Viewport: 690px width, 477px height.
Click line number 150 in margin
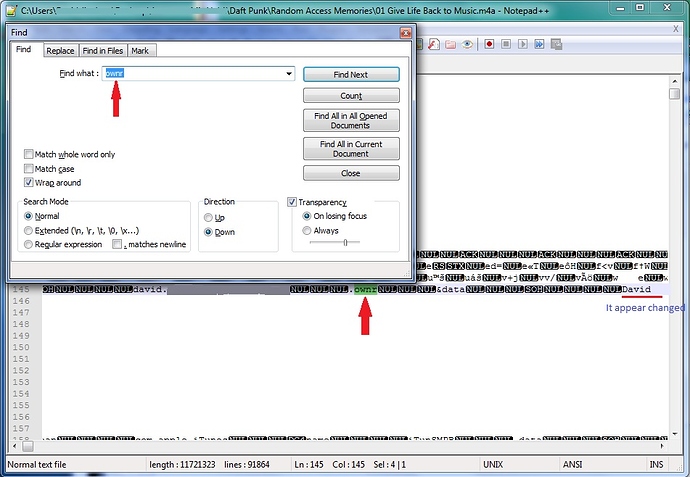tap(21, 347)
